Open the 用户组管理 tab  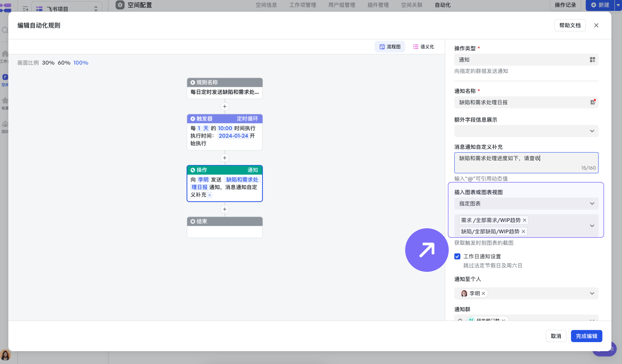point(342,5)
